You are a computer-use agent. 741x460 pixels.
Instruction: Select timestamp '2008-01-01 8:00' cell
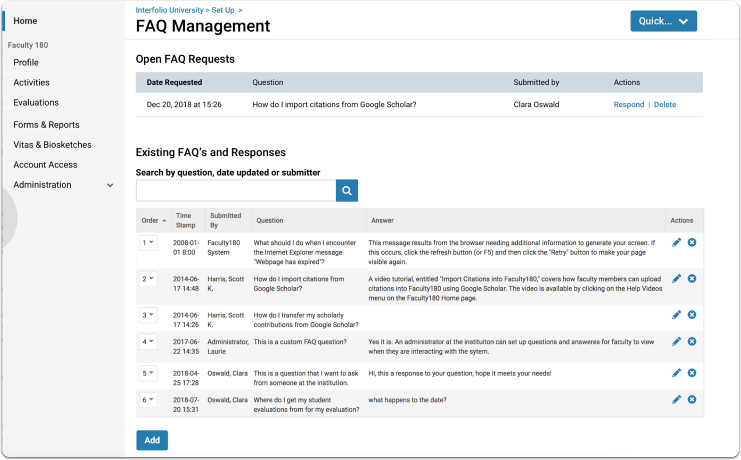(x=186, y=248)
